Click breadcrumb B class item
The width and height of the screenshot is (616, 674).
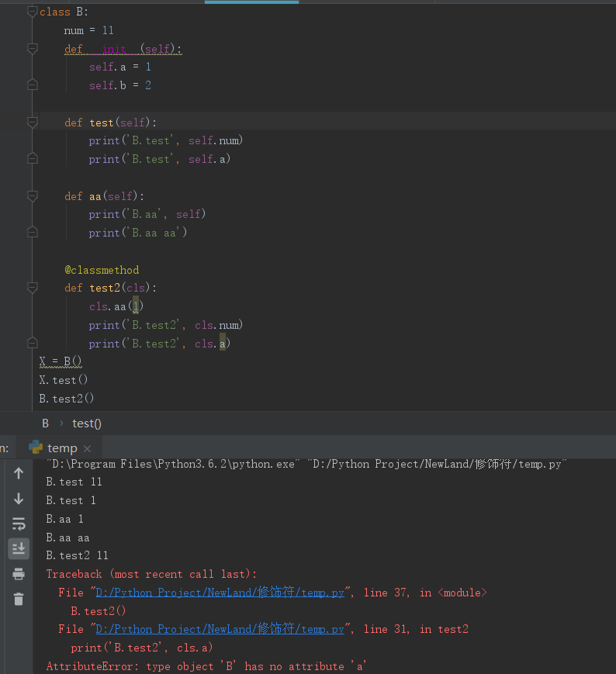click(x=46, y=423)
